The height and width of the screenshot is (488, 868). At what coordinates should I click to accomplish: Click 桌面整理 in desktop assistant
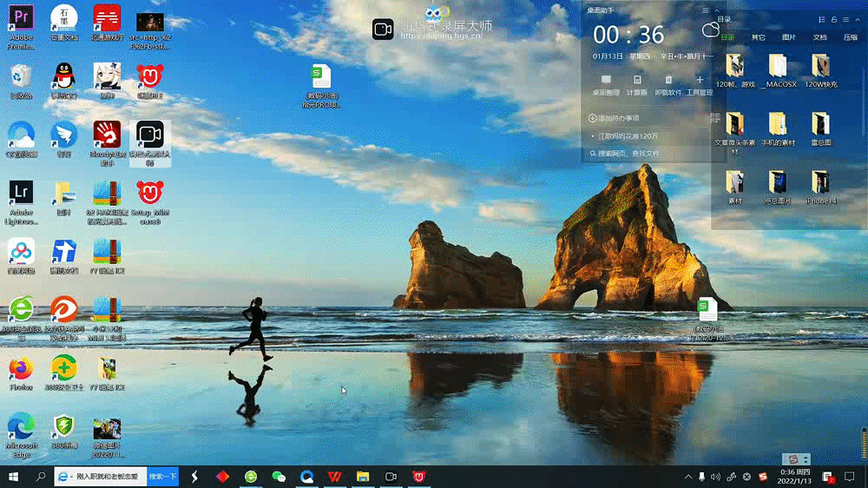(606, 85)
